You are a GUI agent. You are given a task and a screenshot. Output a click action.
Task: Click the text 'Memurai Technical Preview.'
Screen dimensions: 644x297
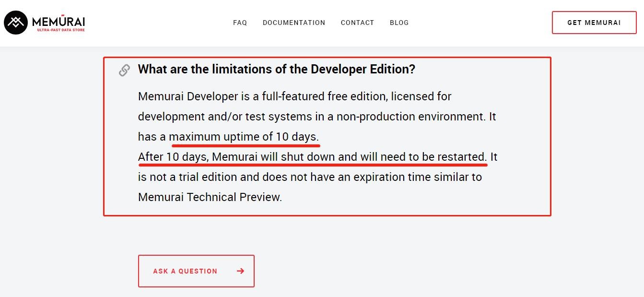(x=210, y=197)
